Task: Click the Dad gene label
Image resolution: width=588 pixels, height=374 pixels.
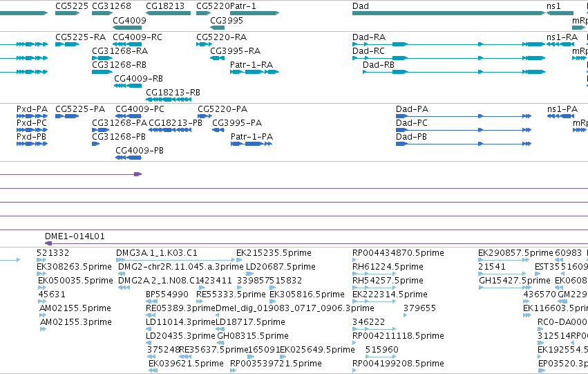Action: (361, 6)
